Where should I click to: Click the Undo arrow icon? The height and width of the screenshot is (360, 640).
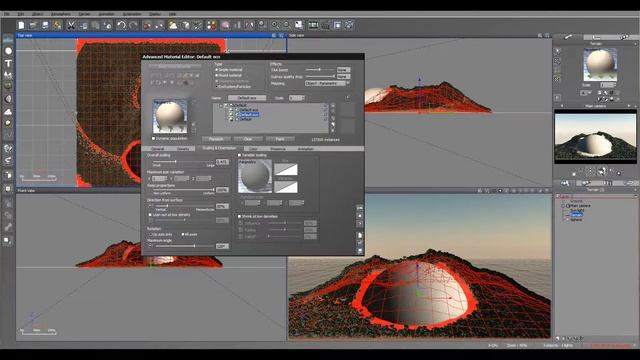pyautogui.click(x=121, y=25)
